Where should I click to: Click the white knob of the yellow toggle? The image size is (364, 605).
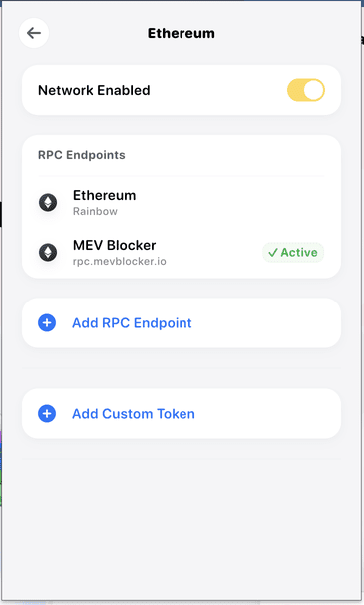[x=313, y=90]
